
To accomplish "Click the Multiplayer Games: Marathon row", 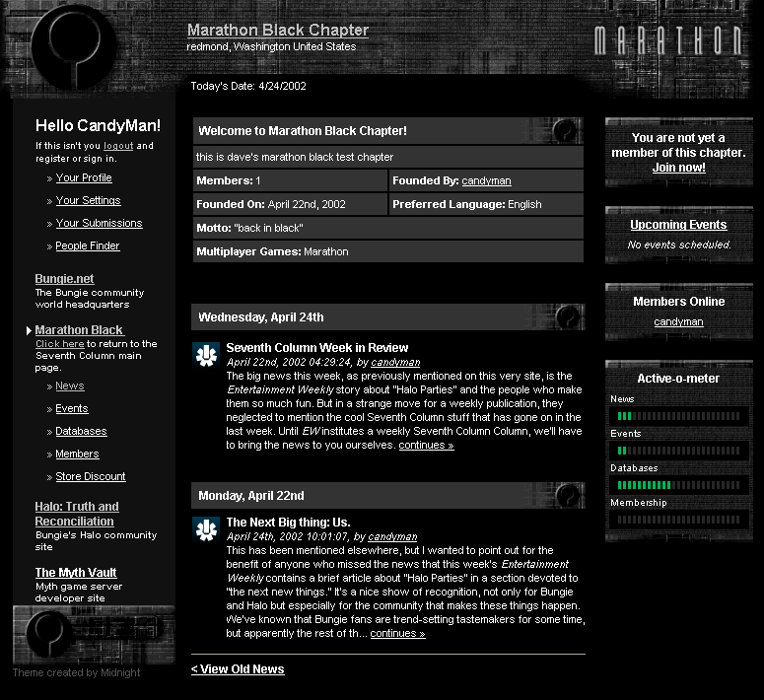I will [387, 251].
